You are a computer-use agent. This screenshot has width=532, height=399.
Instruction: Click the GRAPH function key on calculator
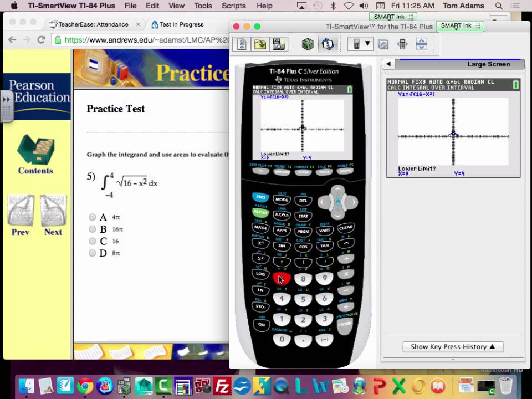pos(345,171)
